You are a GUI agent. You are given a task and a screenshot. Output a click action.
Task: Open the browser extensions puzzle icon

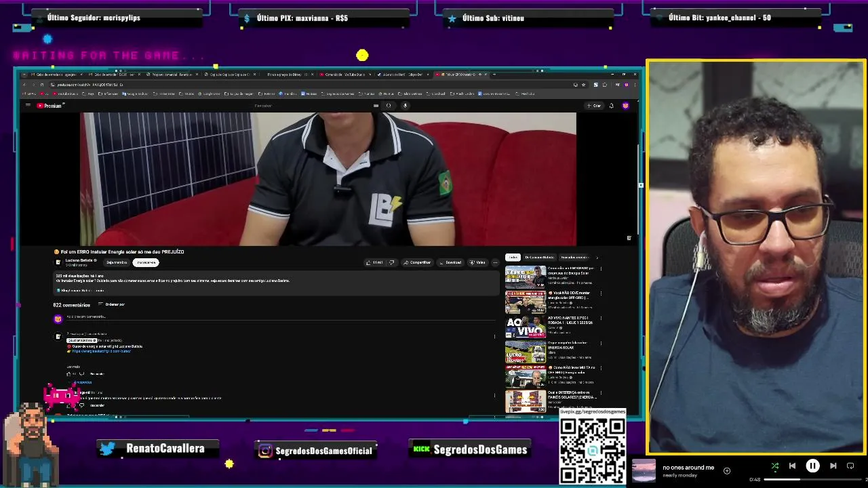coord(605,85)
